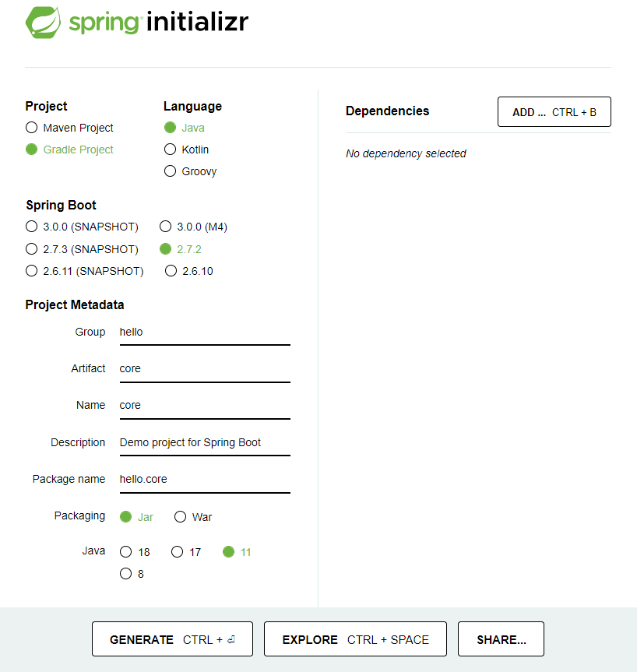The width and height of the screenshot is (637, 672).
Task: Click the Packaging label
Action: click(x=79, y=516)
